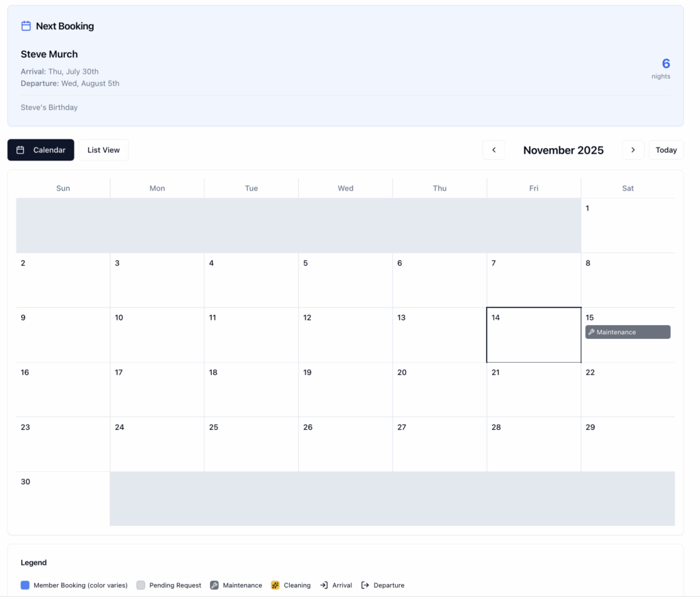
Task: Click the calendar icon beside Next Booking
Action: [x=26, y=26]
